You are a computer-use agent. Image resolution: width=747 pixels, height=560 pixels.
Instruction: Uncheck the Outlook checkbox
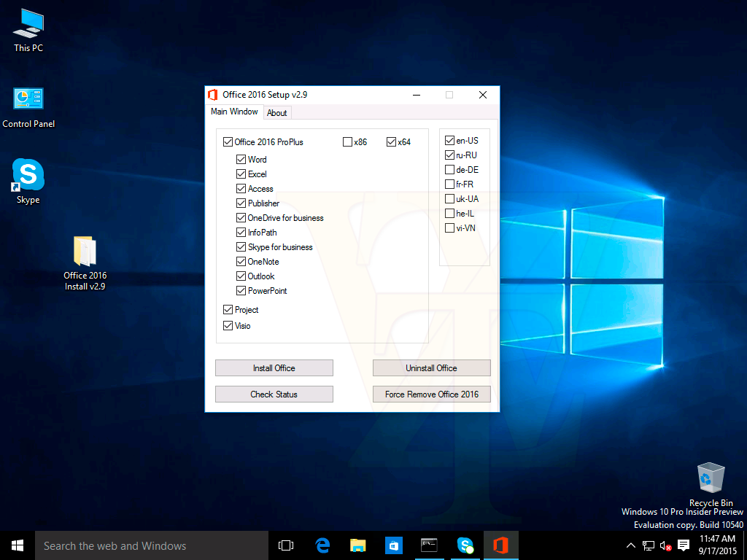[x=241, y=276]
